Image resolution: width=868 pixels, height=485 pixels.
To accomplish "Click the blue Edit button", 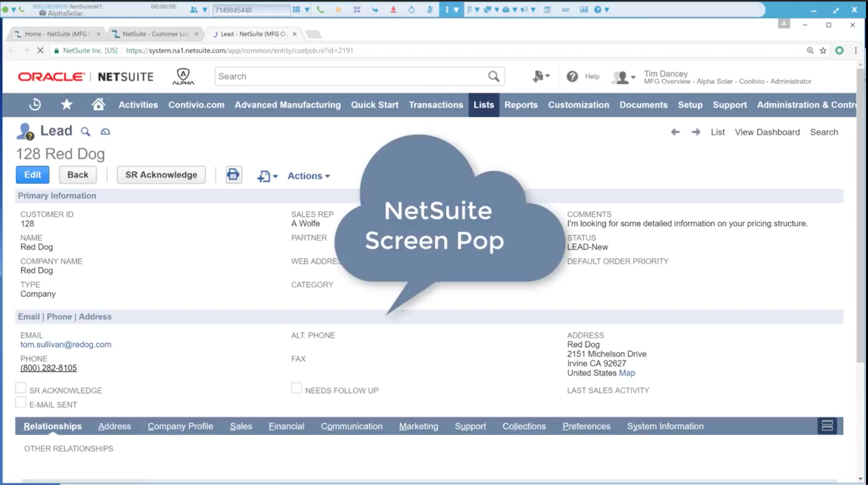I will 33,175.
